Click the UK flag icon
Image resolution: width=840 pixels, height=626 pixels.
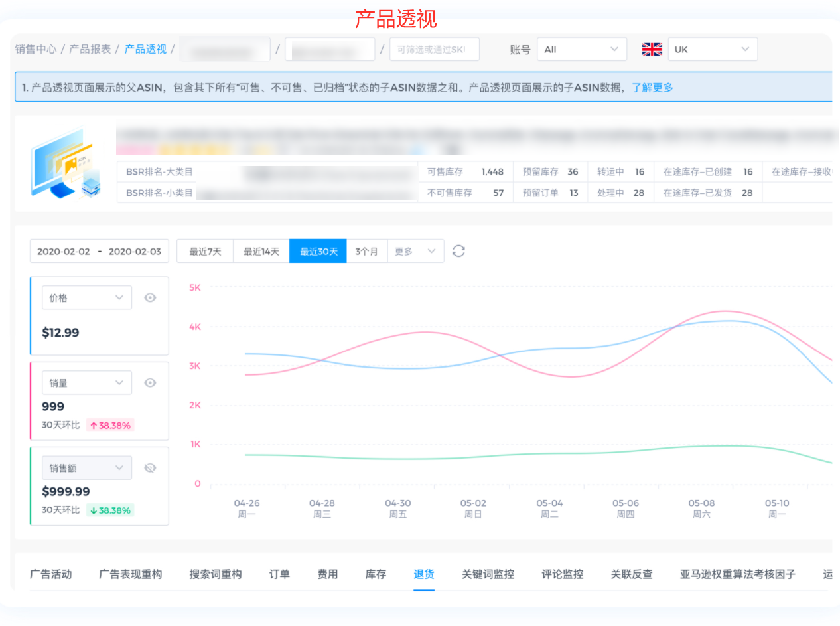(652, 50)
